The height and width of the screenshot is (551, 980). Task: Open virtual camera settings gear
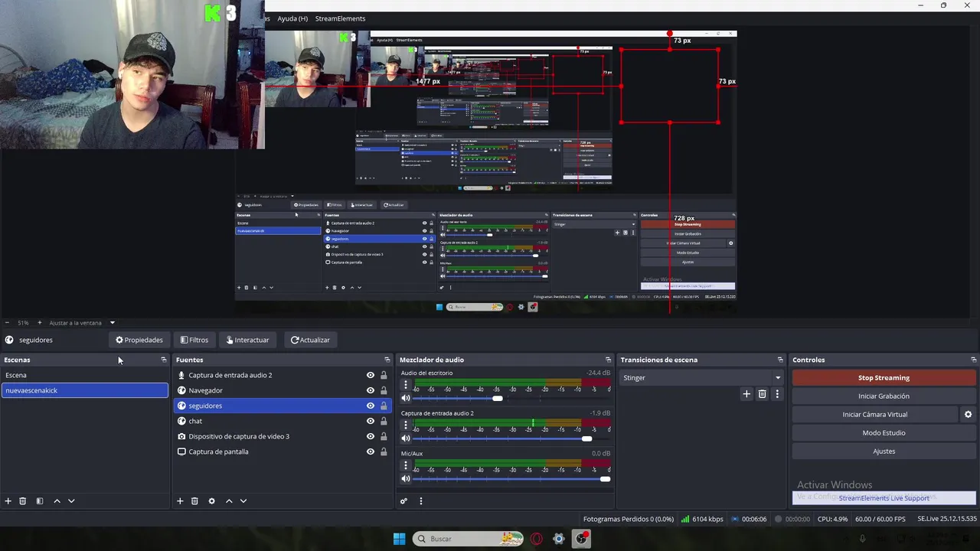click(968, 414)
